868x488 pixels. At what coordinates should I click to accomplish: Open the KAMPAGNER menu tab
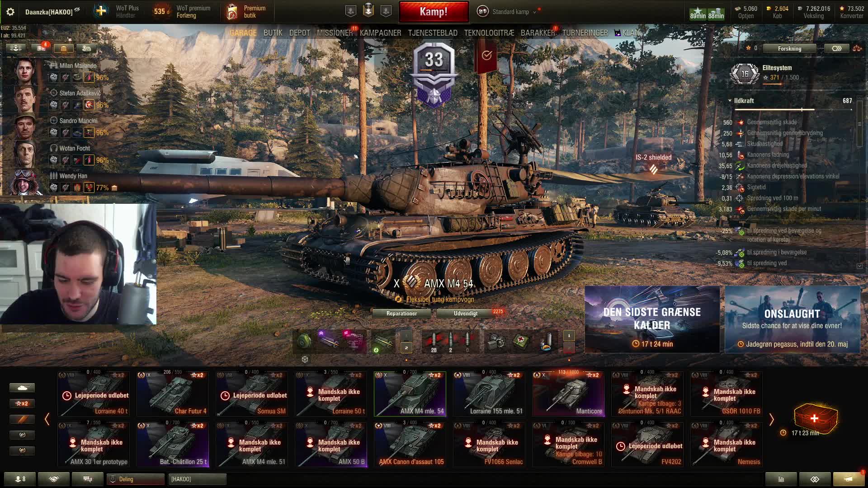click(x=380, y=33)
